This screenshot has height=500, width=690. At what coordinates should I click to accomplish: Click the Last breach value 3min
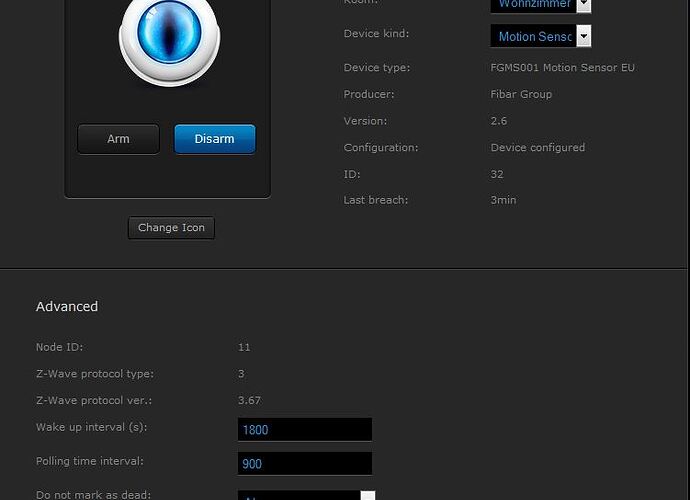click(503, 200)
